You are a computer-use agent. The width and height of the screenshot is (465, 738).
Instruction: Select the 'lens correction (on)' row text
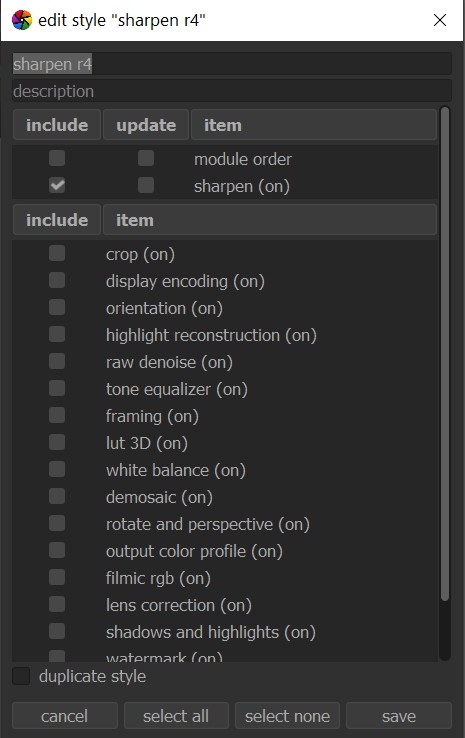179,606
